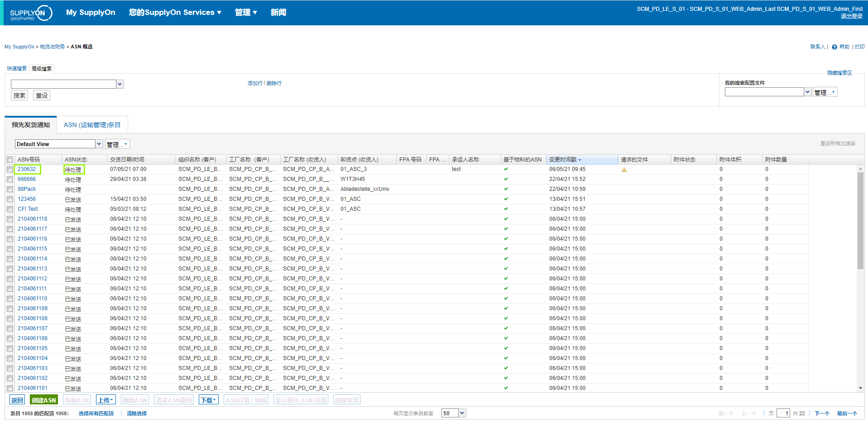Open 管理 dropdown beside search profile
Screen dimensions: 868x422
[x=825, y=92]
